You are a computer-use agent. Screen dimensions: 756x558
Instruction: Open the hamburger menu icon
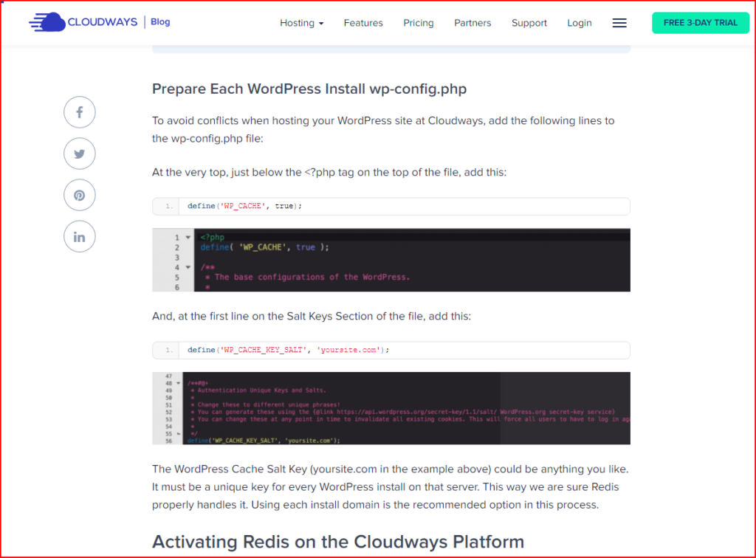[x=619, y=23]
